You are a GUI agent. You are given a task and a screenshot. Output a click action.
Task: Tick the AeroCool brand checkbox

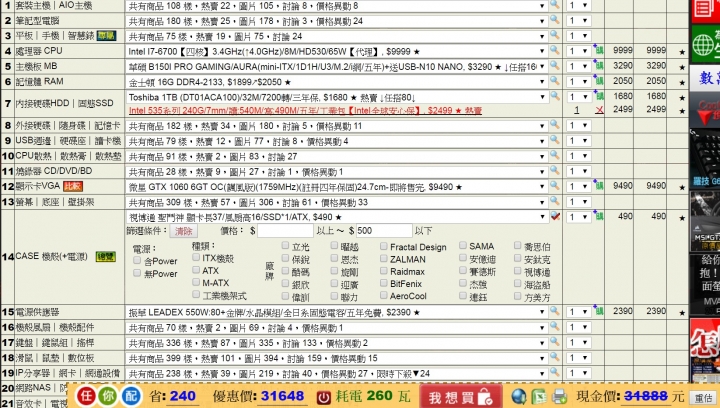tap(384, 296)
